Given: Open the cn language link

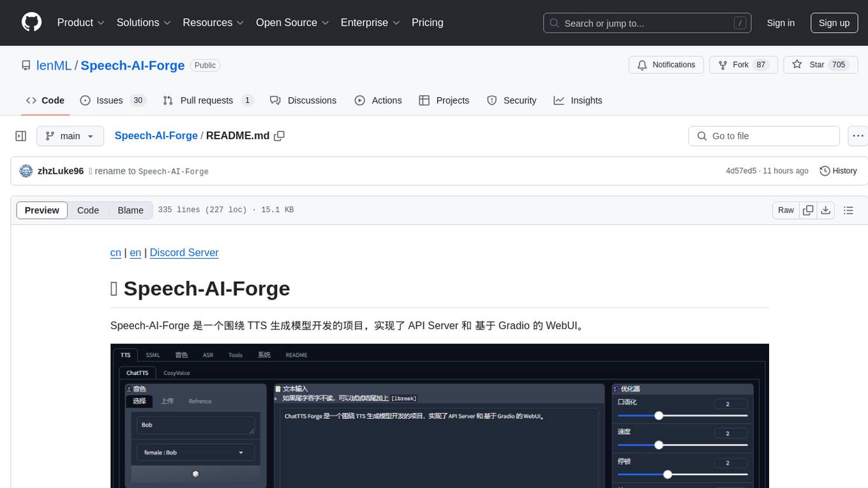Looking at the screenshot, I should pos(116,252).
